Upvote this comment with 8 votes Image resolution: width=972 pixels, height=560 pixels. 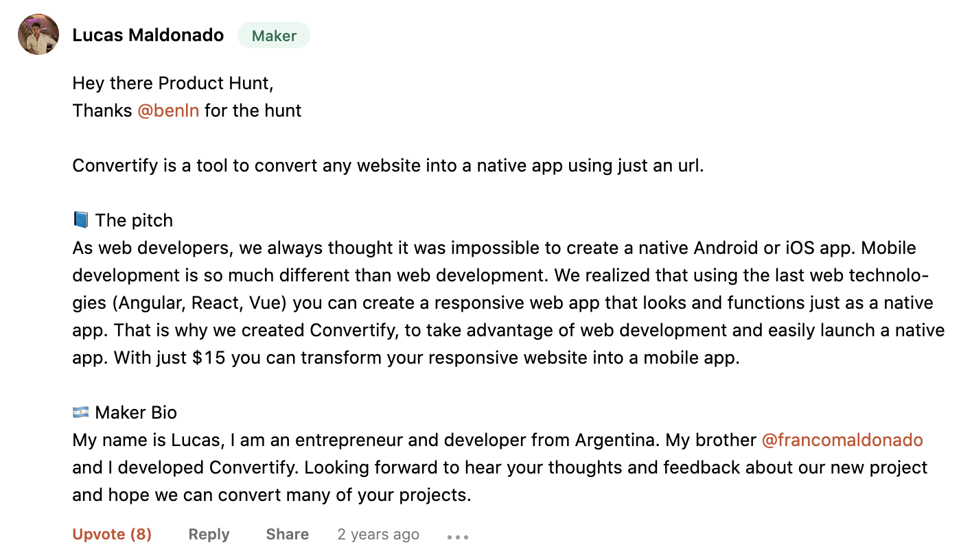point(112,534)
